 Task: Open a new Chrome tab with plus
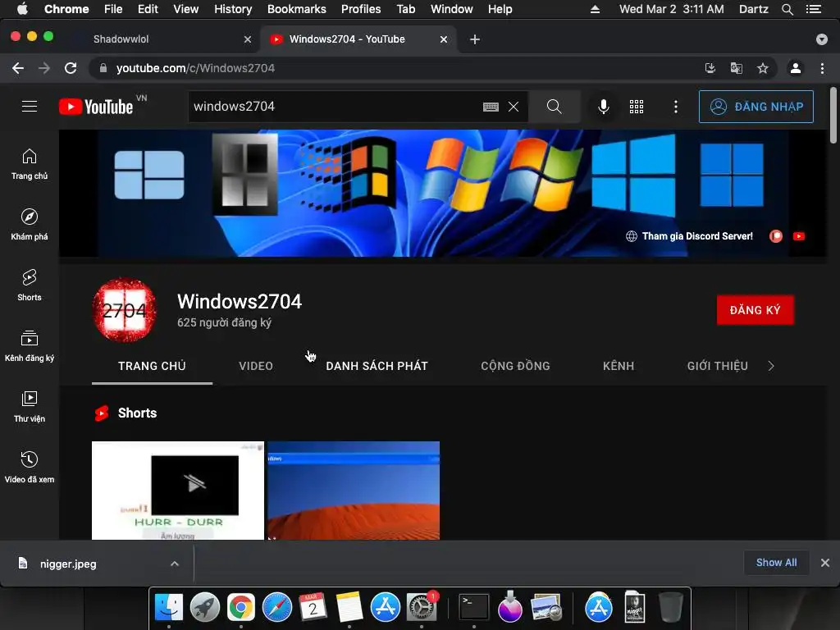pos(475,39)
